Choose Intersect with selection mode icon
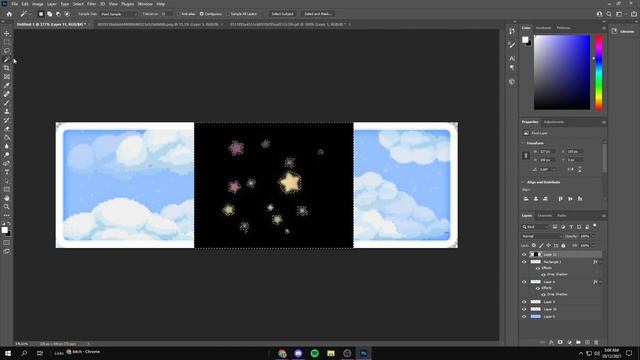640x360 pixels. tap(67, 14)
